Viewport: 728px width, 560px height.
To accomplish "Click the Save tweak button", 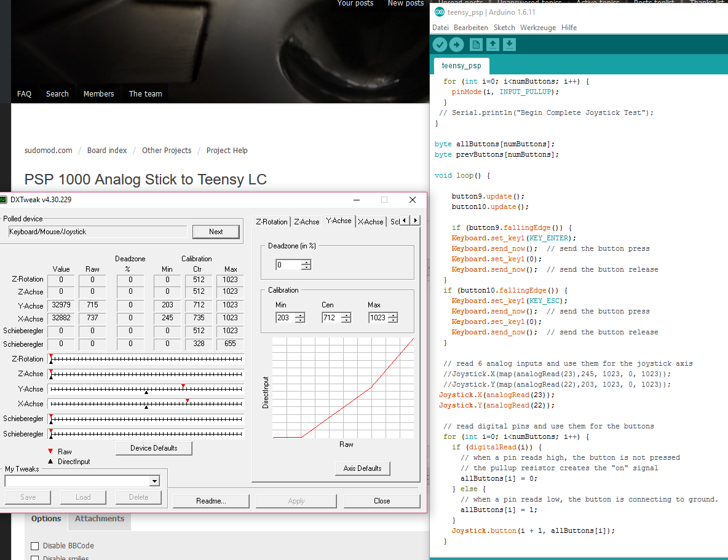I will [28, 497].
